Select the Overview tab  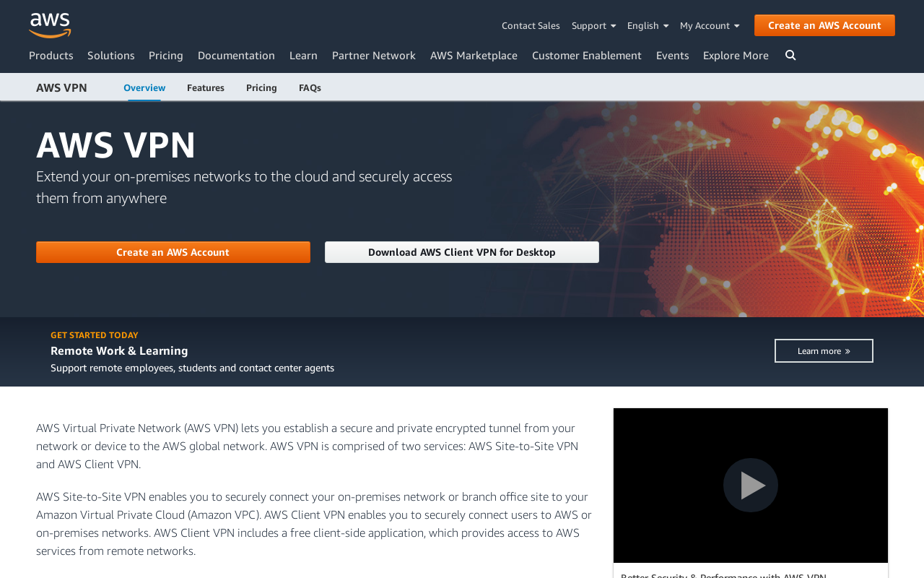click(x=144, y=87)
